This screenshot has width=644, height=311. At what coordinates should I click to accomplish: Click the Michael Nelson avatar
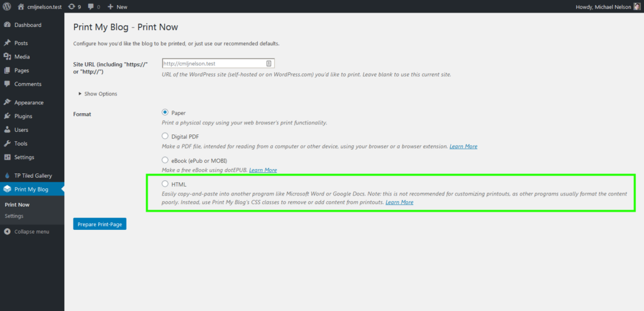(636, 6)
